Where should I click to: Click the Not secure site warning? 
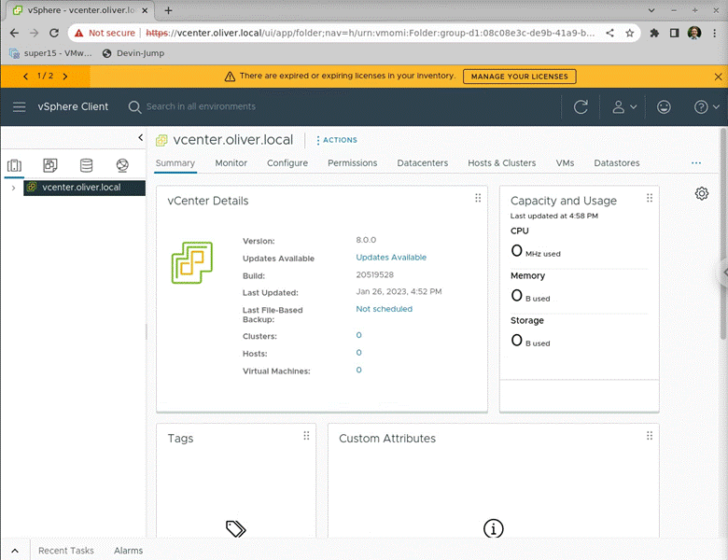pos(105,33)
